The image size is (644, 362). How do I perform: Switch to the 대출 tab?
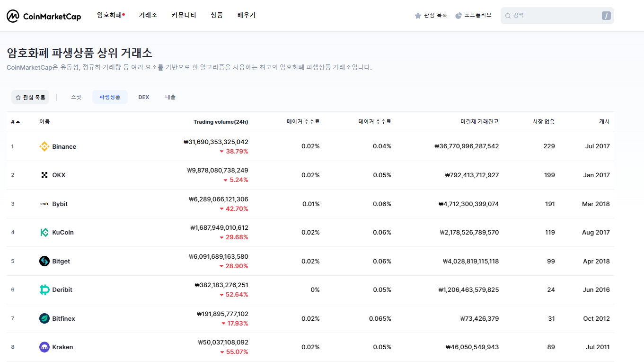click(x=170, y=97)
